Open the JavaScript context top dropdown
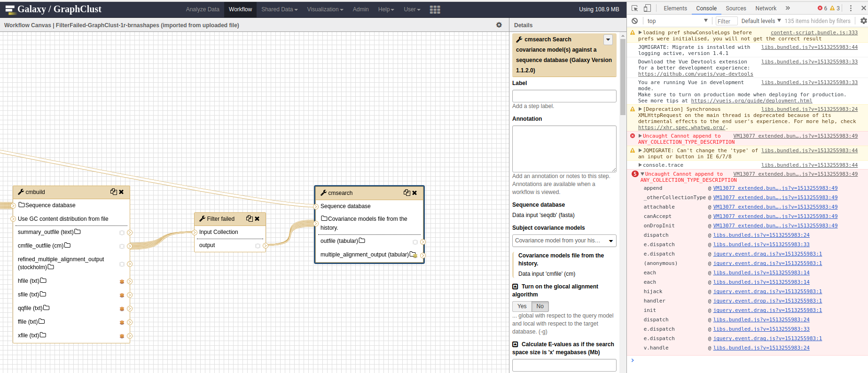The width and height of the screenshot is (868, 373). click(677, 21)
